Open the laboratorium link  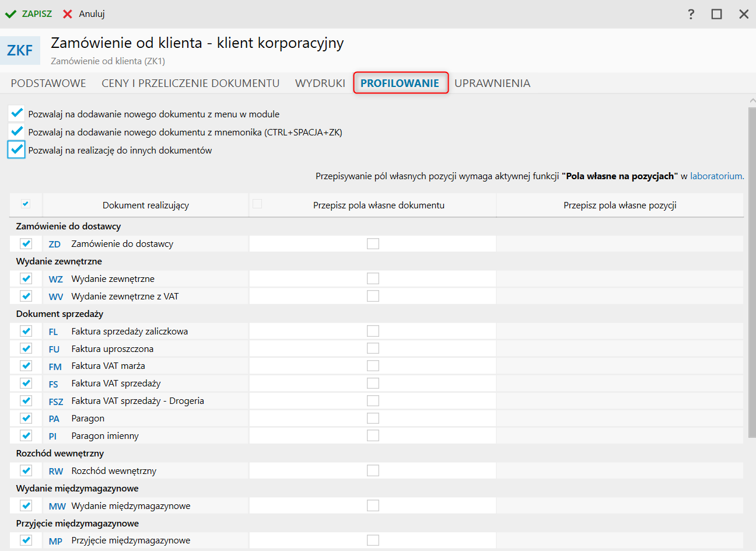(717, 176)
